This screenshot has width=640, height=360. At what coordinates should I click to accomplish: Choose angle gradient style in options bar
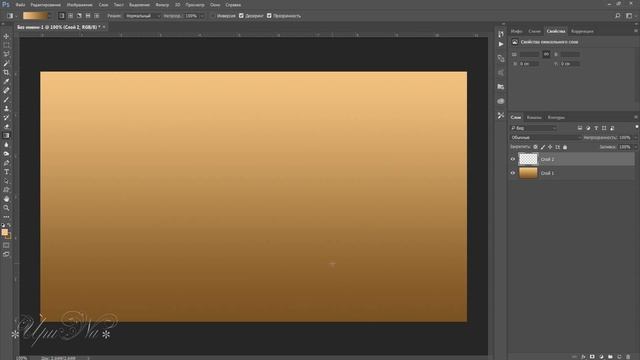79,16
